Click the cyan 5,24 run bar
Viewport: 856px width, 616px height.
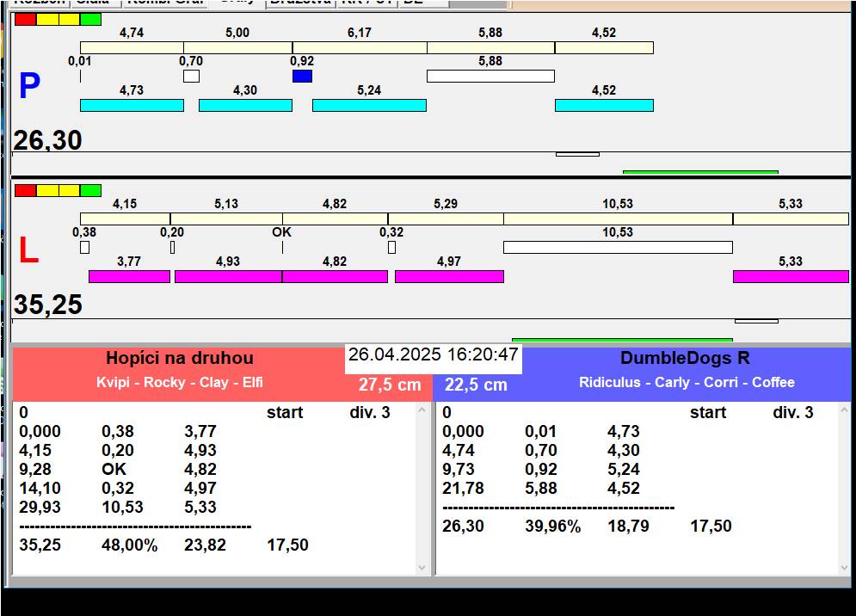click(369, 105)
